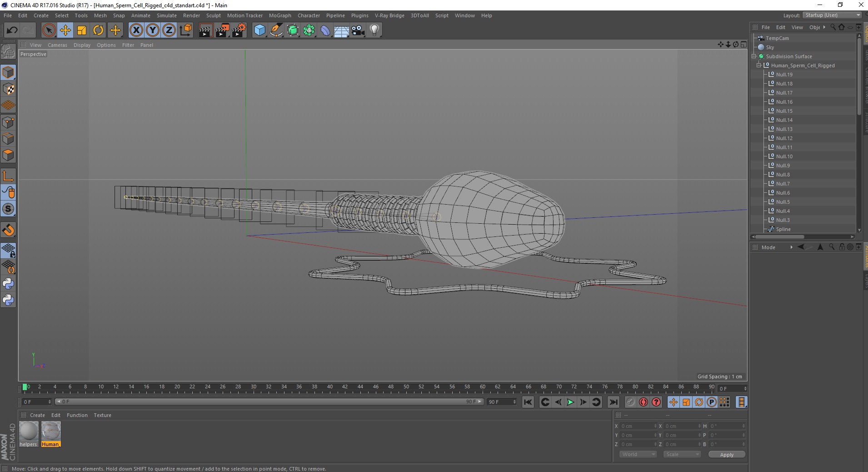This screenshot has height=472, width=868.
Task: Go to start of animation
Action: coord(528,402)
